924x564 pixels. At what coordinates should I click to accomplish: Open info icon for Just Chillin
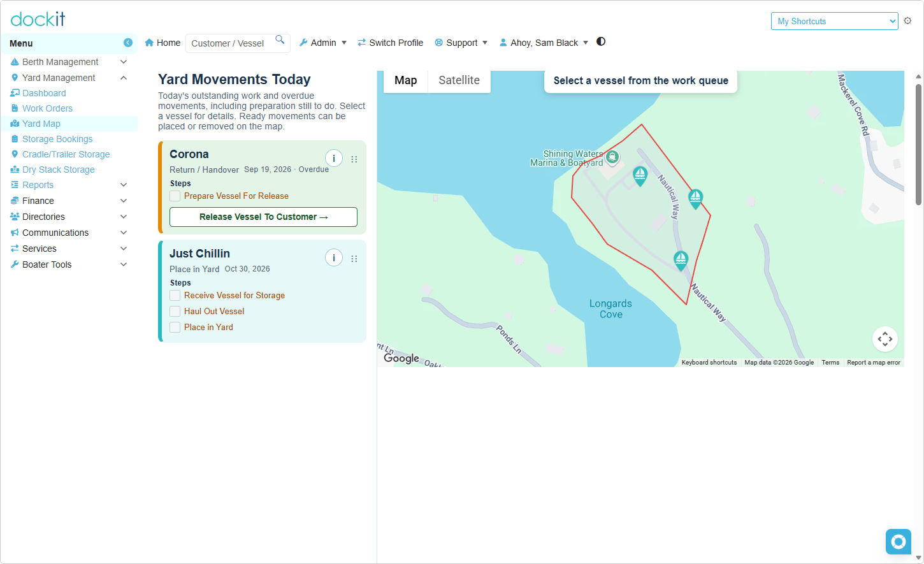tap(334, 257)
